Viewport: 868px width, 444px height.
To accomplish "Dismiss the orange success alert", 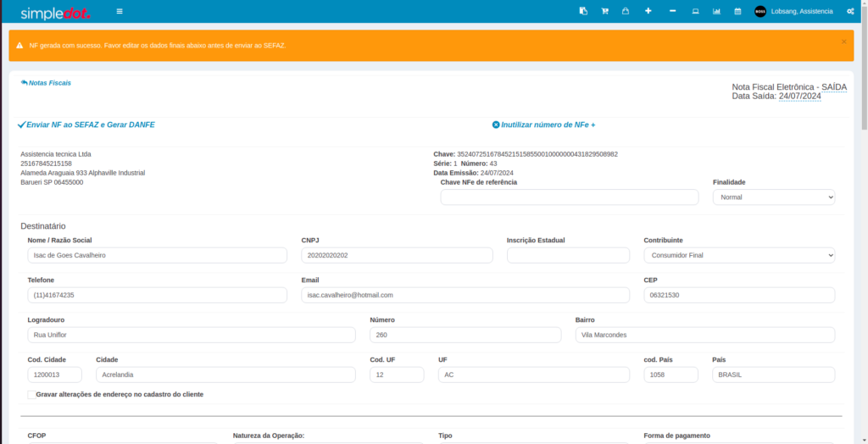I will click(843, 41).
